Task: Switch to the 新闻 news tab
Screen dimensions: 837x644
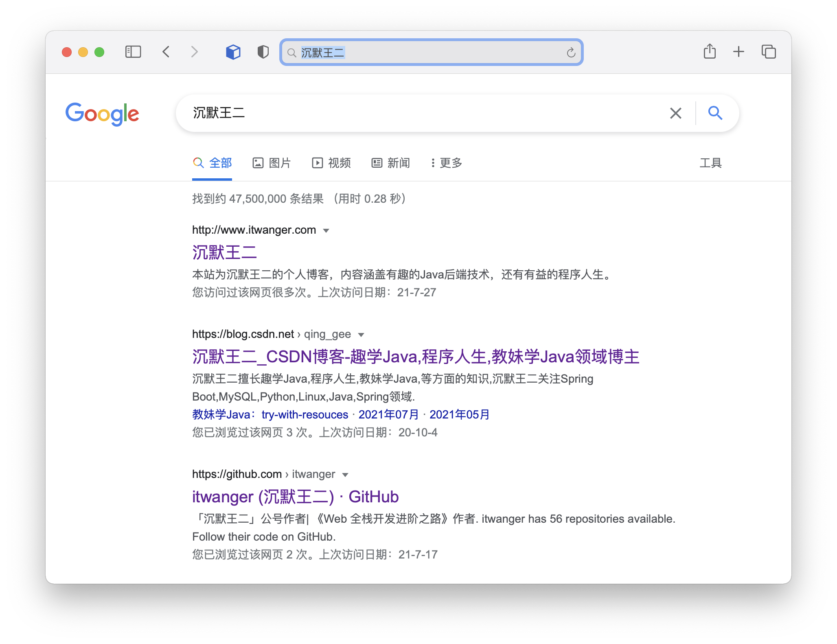Action: pyautogui.click(x=390, y=163)
